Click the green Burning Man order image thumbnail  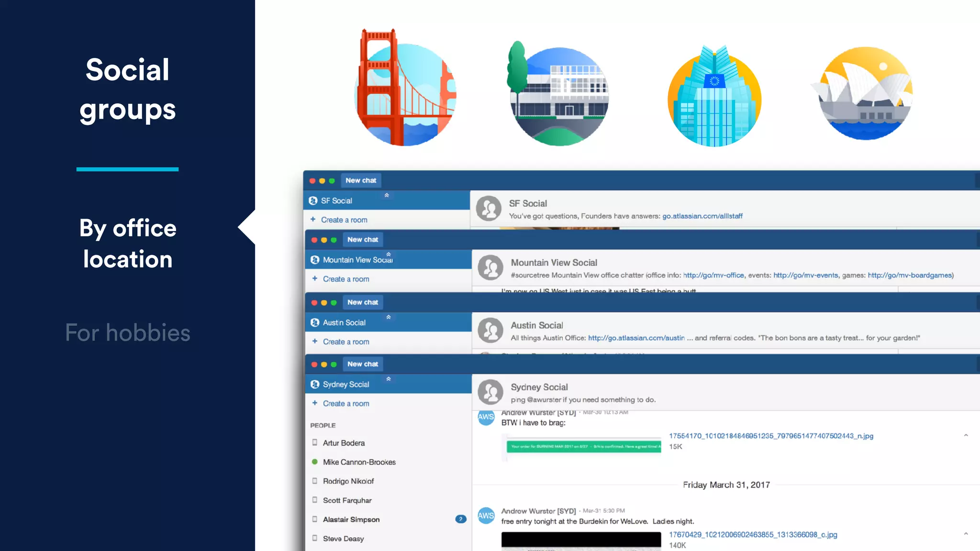pyautogui.click(x=583, y=446)
